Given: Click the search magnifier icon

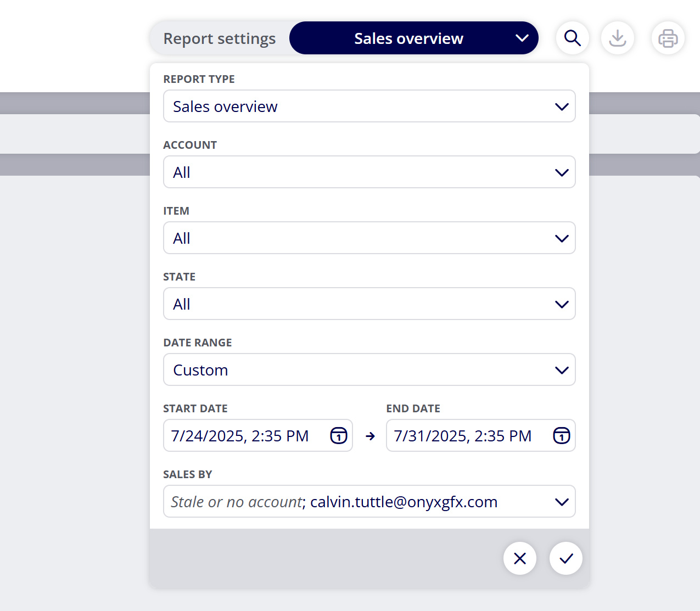Looking at the screenshot, I should coord(573,38).
